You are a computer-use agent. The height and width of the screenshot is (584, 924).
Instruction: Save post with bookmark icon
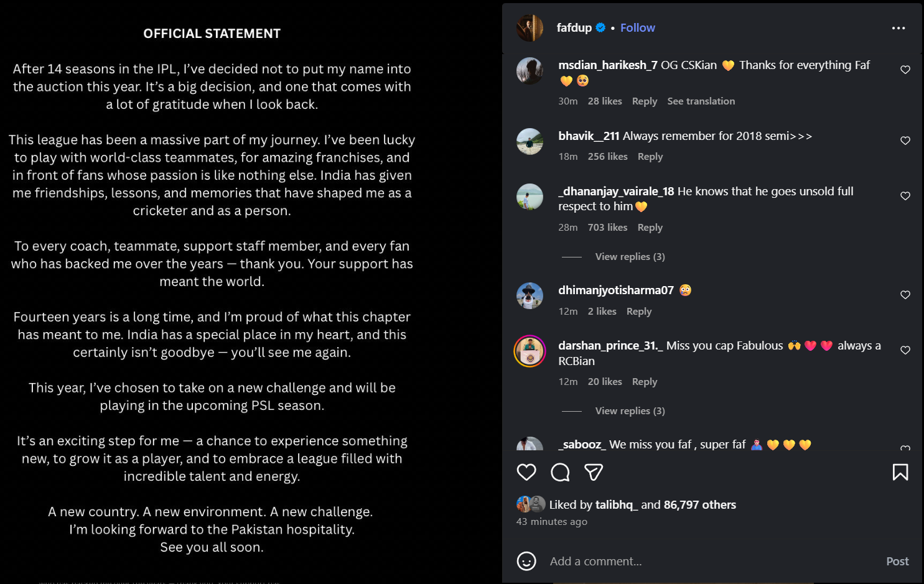click(x=900, y=472)
